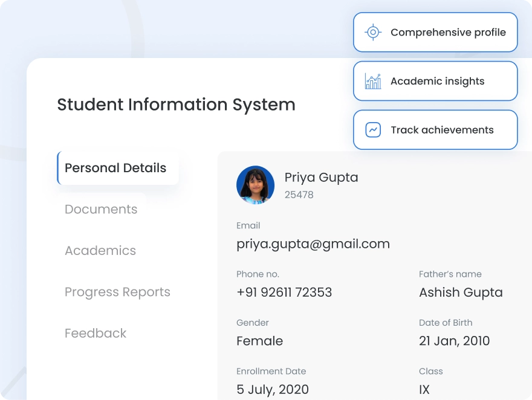Open the Academic insights card
Image resolution: width=532 pixels, height=400 pixels.
point(435,81)
